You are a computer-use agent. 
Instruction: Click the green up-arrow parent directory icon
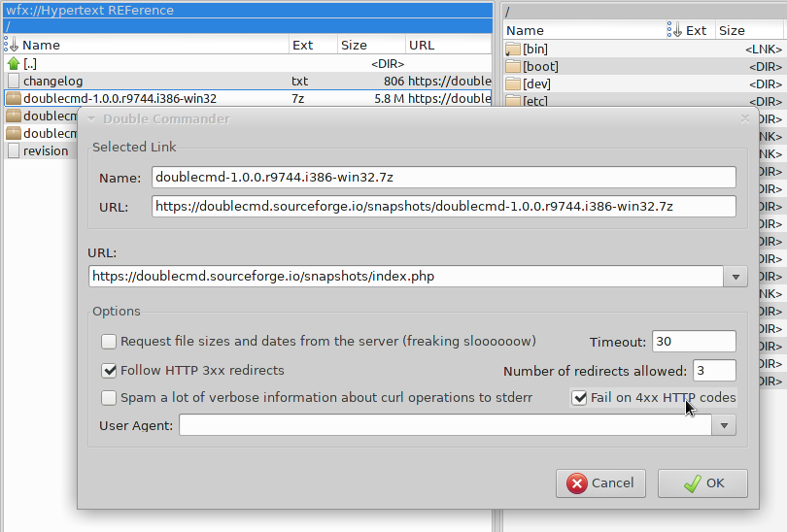click(x=14, y=64)
